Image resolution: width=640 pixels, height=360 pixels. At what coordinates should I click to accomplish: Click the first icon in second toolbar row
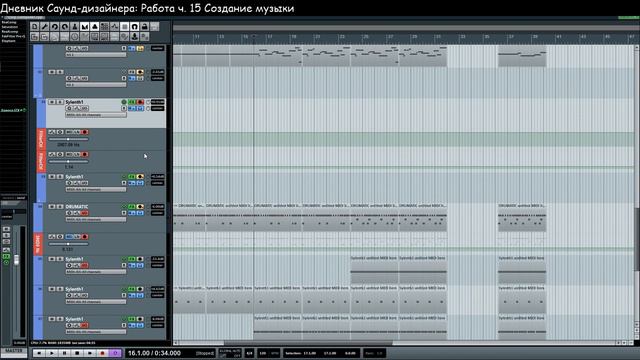(x=35, y=37)
